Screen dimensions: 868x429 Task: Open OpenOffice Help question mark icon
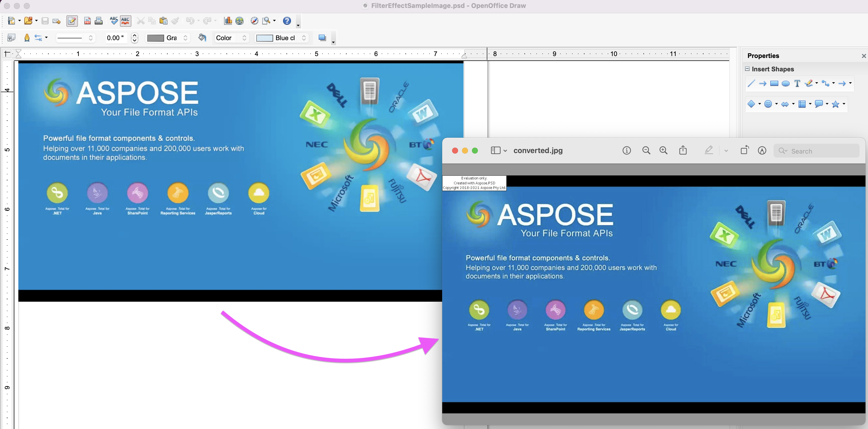coord(287,21)
